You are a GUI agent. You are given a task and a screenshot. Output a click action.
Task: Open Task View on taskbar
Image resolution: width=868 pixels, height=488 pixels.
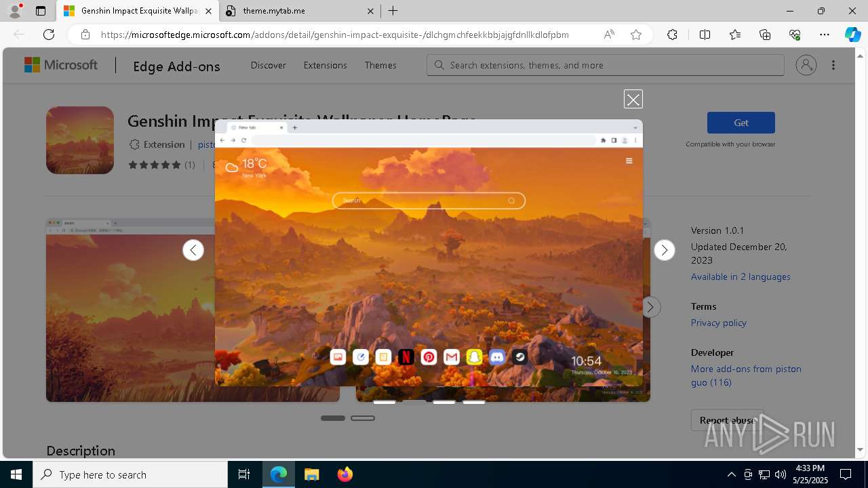point(244,474)
